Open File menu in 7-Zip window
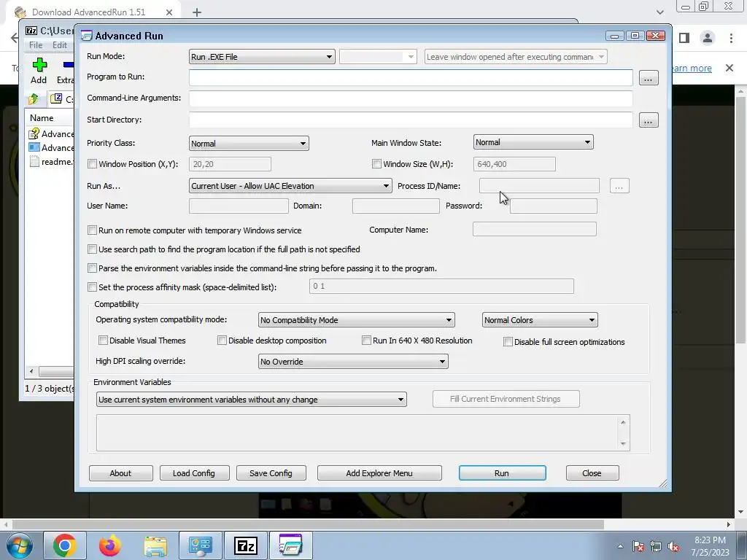The height and width of the screenshot is (560, 747). click(36, 44)
